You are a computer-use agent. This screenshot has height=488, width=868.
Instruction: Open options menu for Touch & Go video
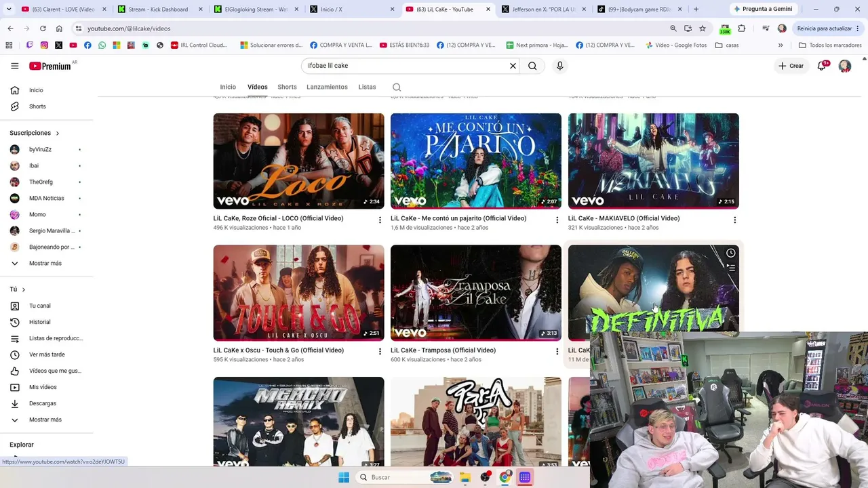point(380,352)
